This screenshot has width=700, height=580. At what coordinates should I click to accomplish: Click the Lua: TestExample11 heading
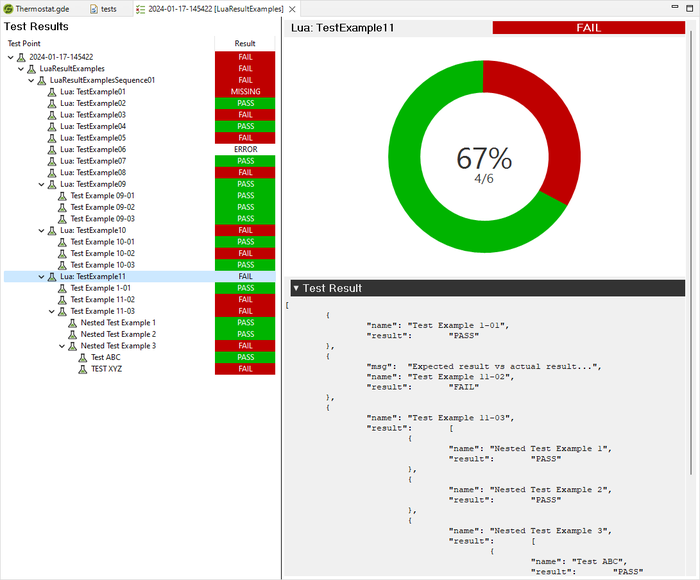(342, 28)
